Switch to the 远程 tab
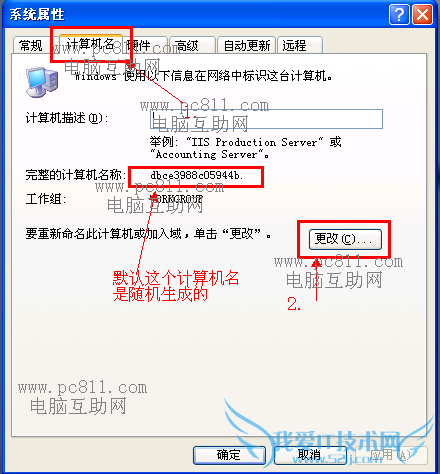This screenshot has width=440, height=474. coord(300,45)
